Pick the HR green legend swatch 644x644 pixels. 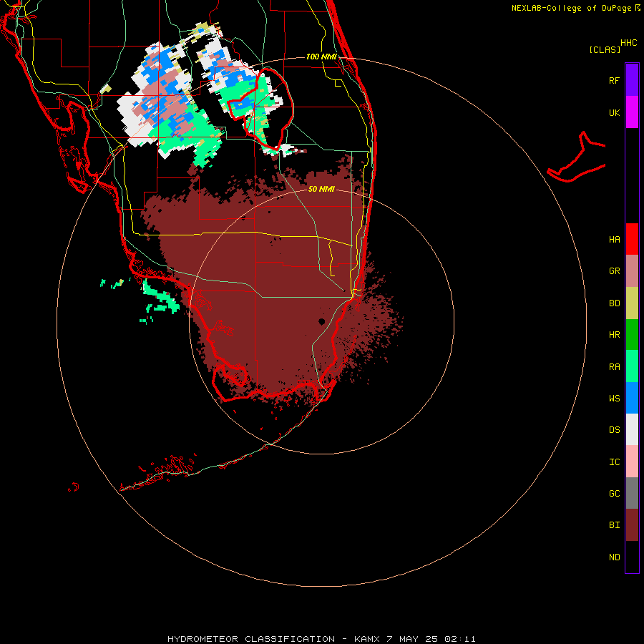click(x=632, y=335)
